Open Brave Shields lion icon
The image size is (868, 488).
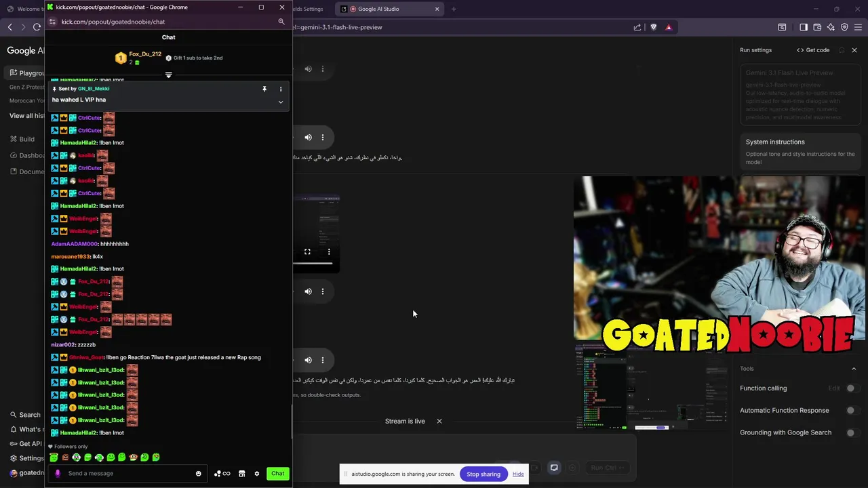654,27
